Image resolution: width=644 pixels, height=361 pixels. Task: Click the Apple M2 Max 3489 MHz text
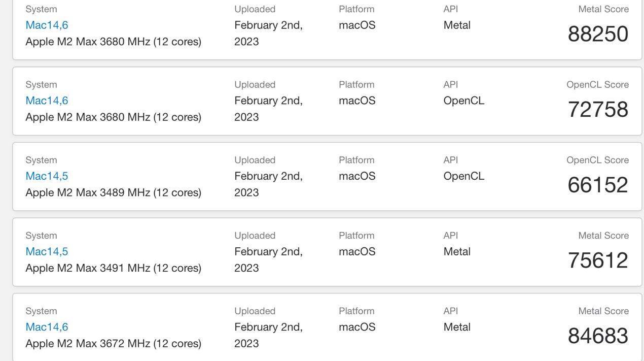(x=113, y=192)
